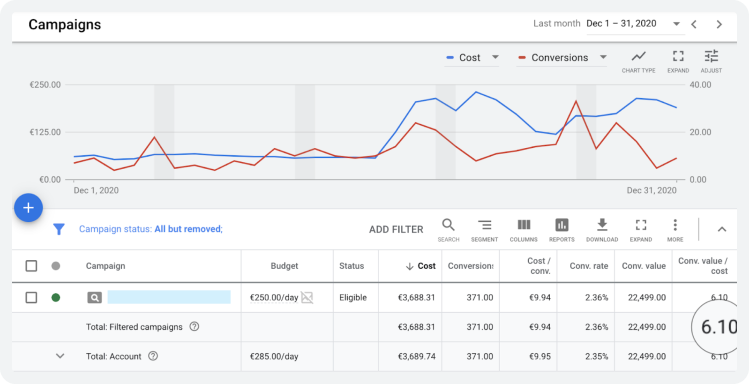The height and width of the screenshot is (385, 749).
Task: Click the €250.00/day budget cell
Action: click(274, 298)
